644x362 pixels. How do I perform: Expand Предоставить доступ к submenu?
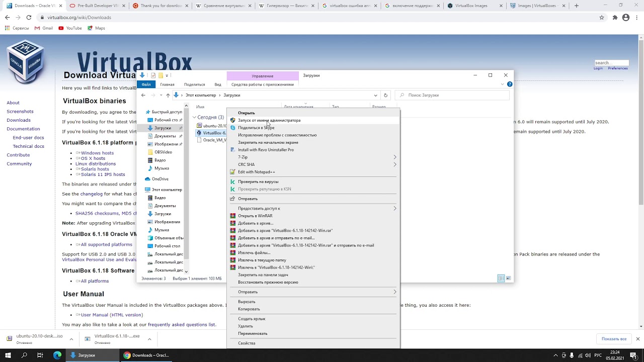tap(394, 208)
